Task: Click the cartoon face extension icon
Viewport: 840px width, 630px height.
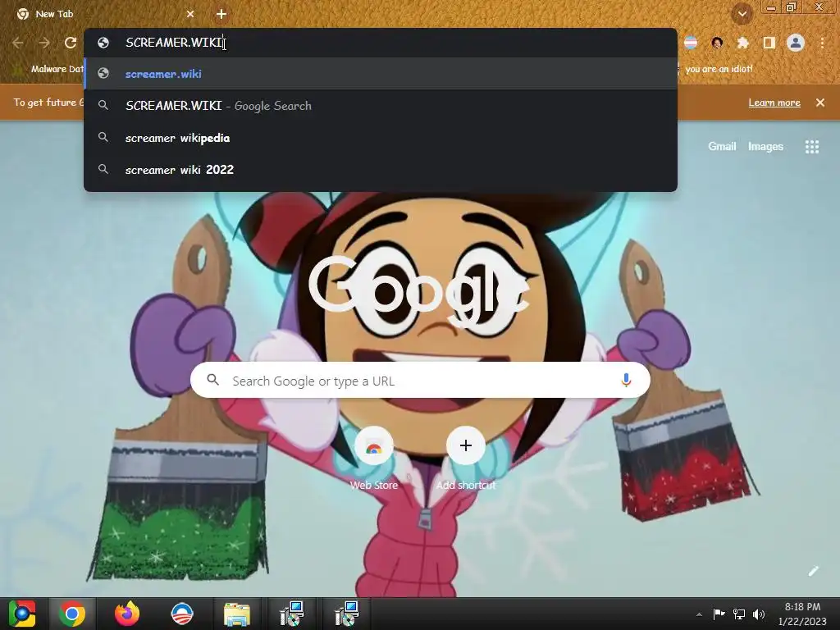Action: coord(717,43)
